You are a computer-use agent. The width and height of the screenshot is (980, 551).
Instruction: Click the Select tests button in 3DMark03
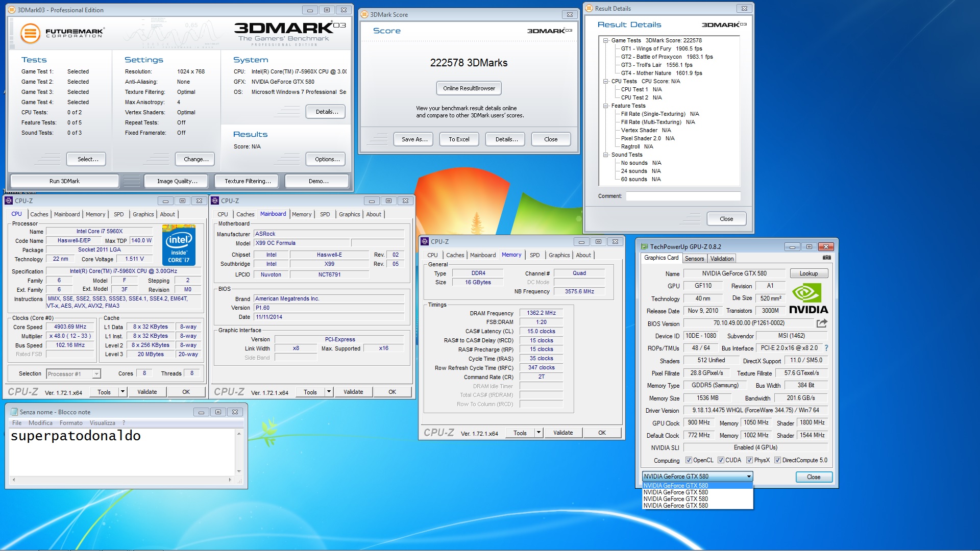[87, 159]
